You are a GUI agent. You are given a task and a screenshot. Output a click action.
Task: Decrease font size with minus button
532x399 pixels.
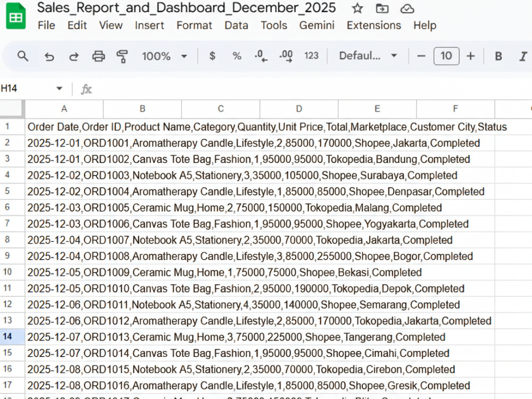(421, 56)
